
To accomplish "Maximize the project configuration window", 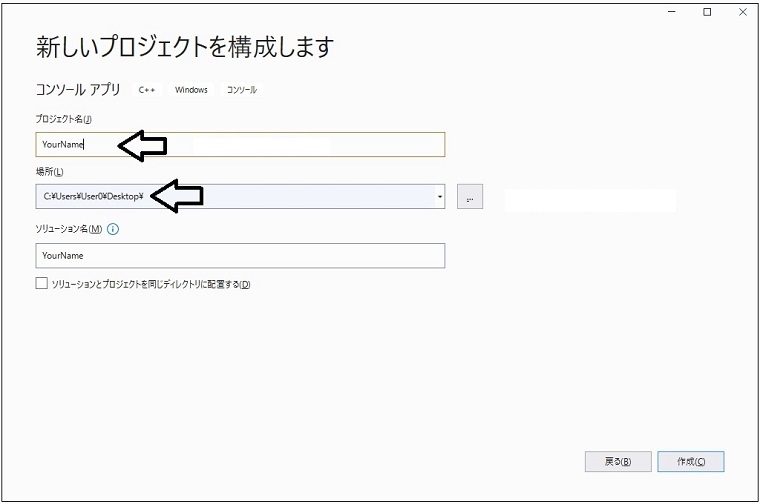I will pyautogui.click(x=707, y=12).
